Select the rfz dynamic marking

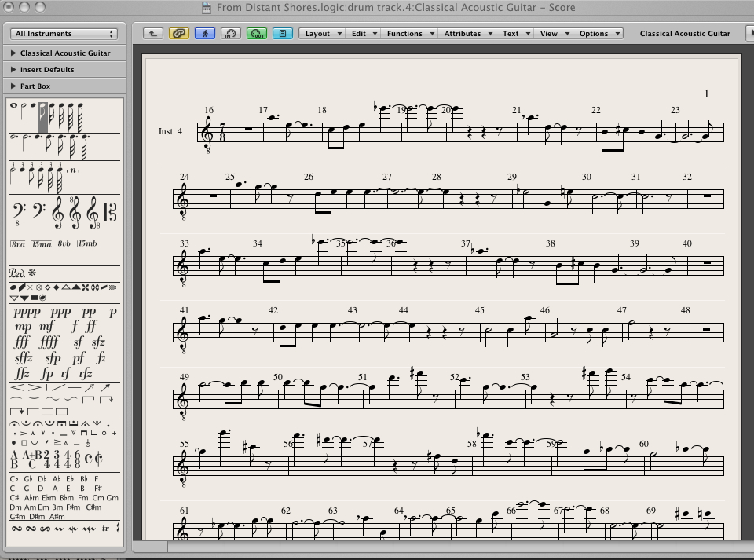[85, 373]
